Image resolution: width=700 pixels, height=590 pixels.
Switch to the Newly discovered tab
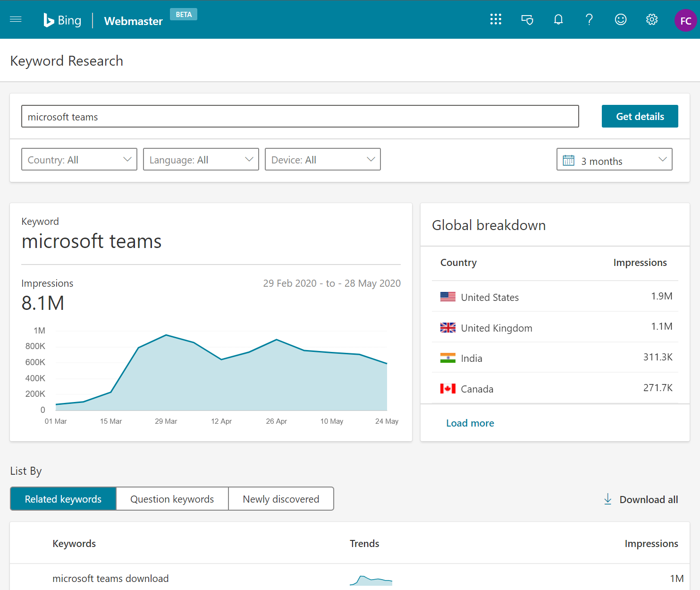tap(280, 499)
